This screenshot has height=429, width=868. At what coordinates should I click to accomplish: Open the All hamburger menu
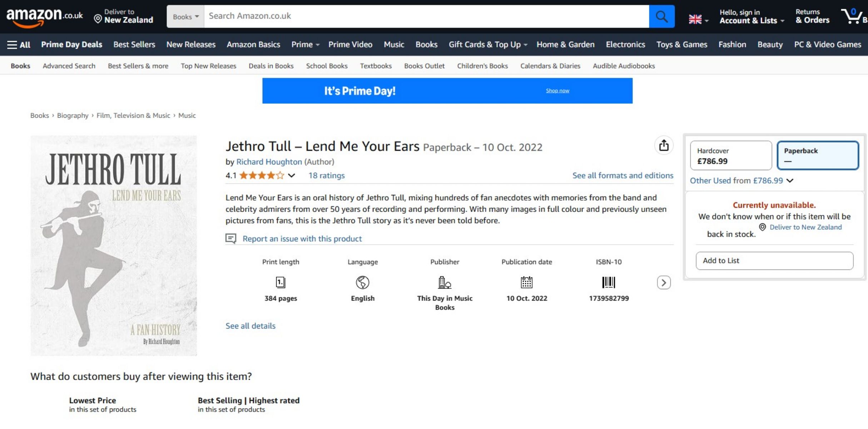[x=19, y=45]
